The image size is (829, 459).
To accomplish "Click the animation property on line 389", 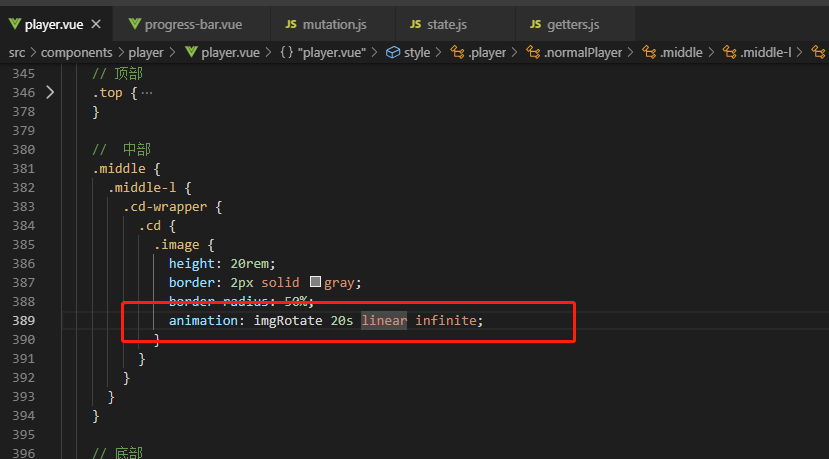I will (x=204, y=320).
